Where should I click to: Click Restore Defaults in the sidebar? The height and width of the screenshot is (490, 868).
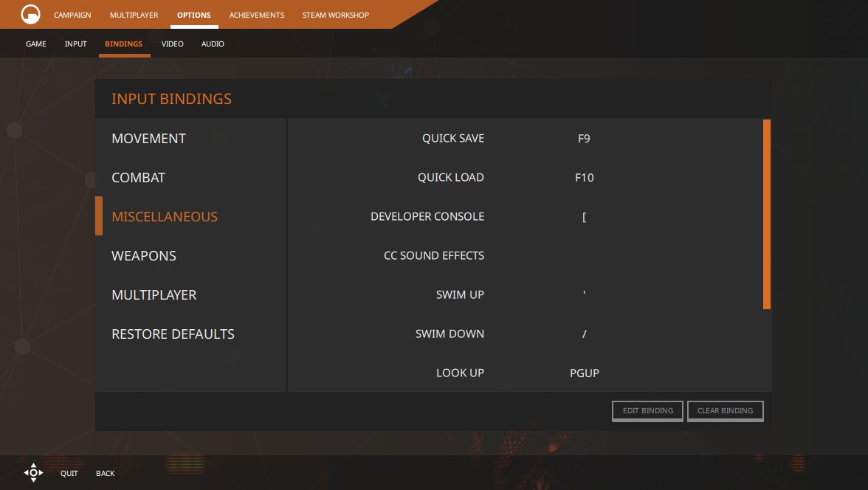[190, 334]
